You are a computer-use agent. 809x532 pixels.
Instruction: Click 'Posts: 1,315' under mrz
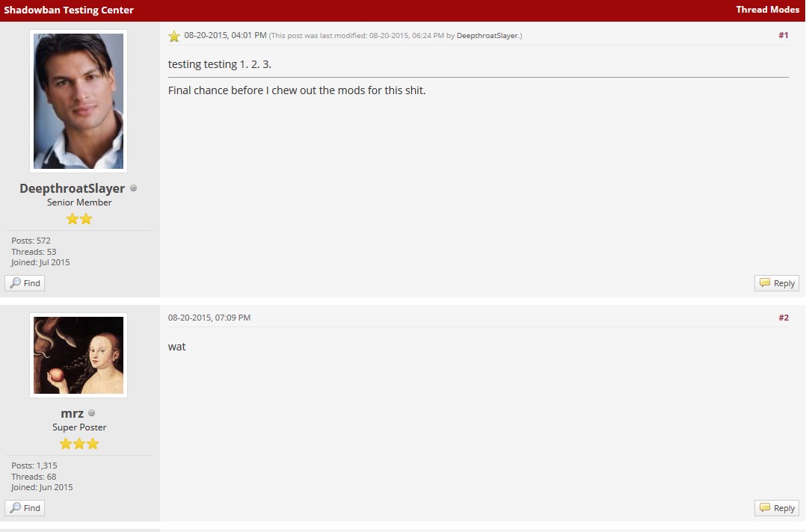34,466
